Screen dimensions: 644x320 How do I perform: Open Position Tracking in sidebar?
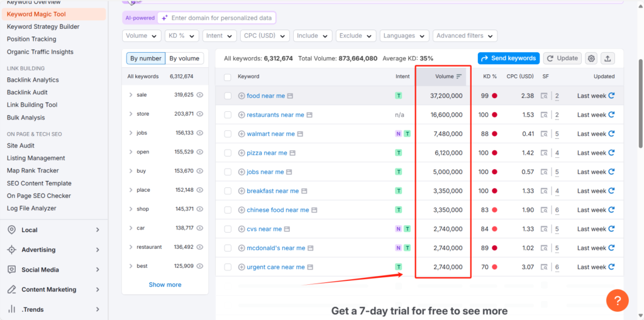click(x=31, y=39)
